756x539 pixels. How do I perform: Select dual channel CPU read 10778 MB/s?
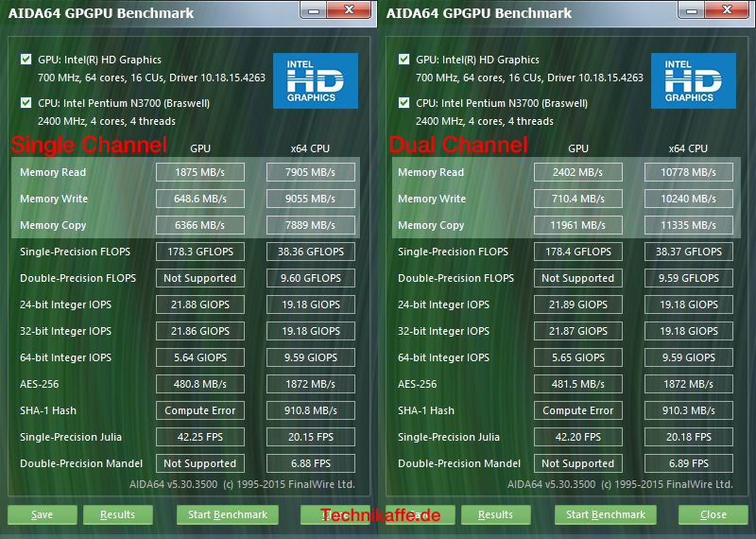click(x=689, y=172)
